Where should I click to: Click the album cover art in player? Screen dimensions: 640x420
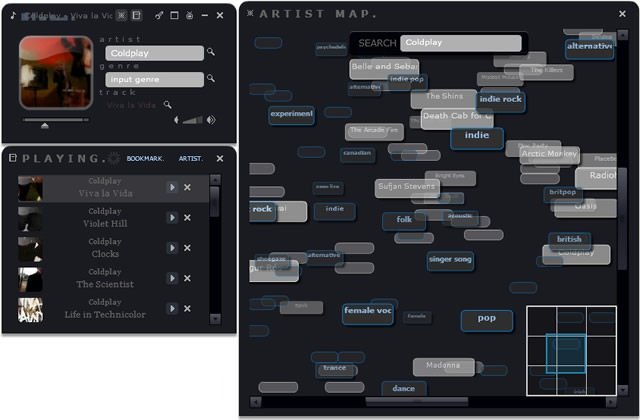(56, 73)
